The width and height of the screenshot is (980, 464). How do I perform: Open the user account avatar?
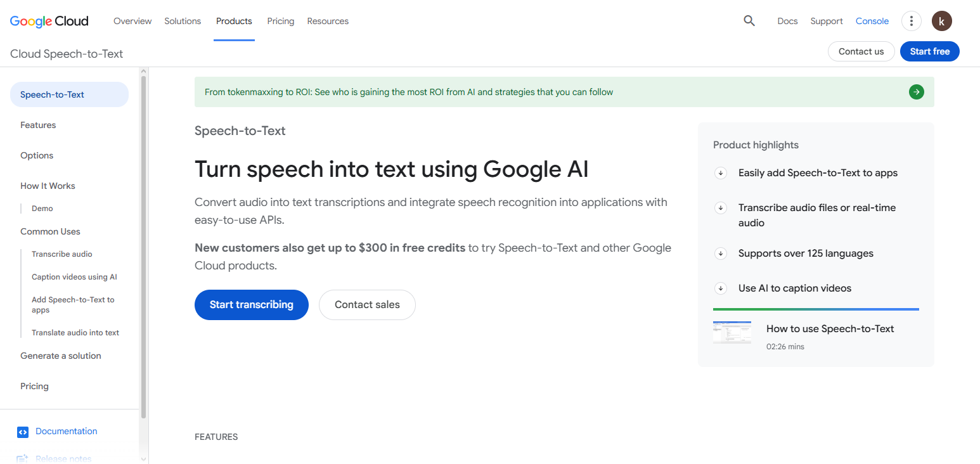942,21
